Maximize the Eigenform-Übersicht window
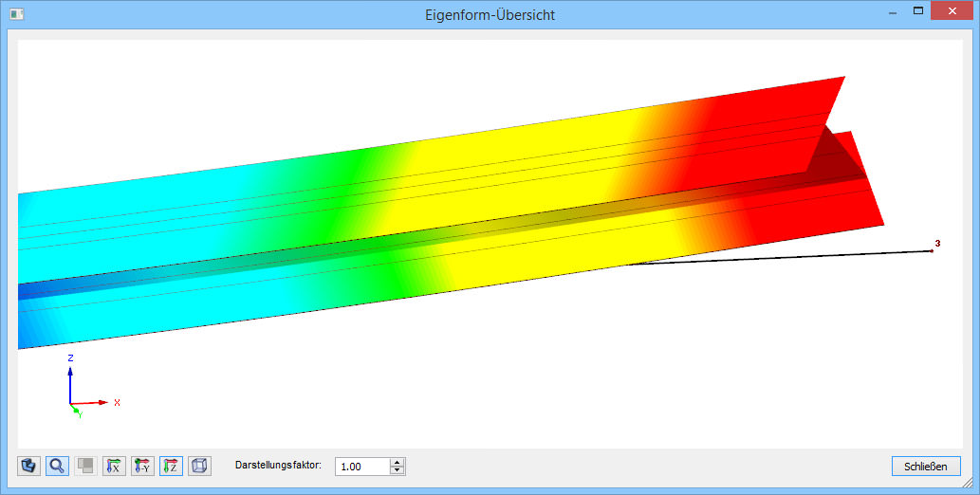This screenshot has width=980, height=495. point(918,10)
